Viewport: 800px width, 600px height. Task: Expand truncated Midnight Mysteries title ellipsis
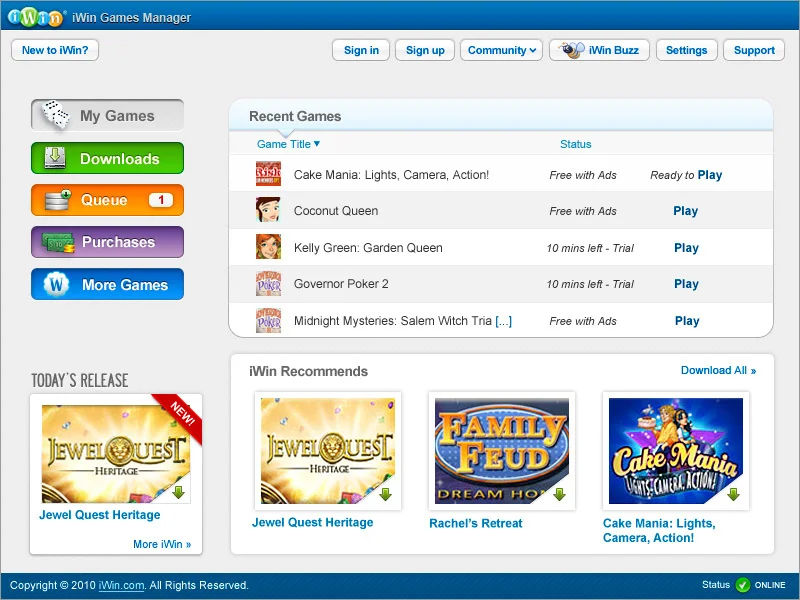coord(504,321)
